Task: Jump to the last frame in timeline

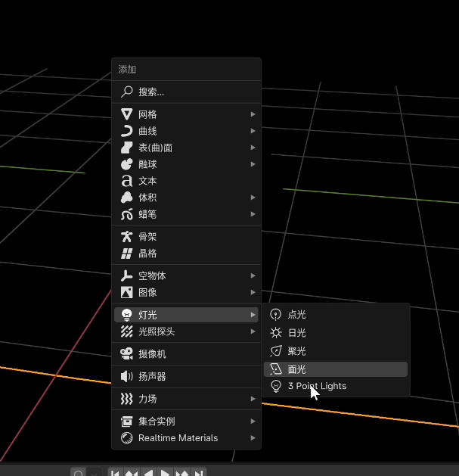Action: pos(198,472)
